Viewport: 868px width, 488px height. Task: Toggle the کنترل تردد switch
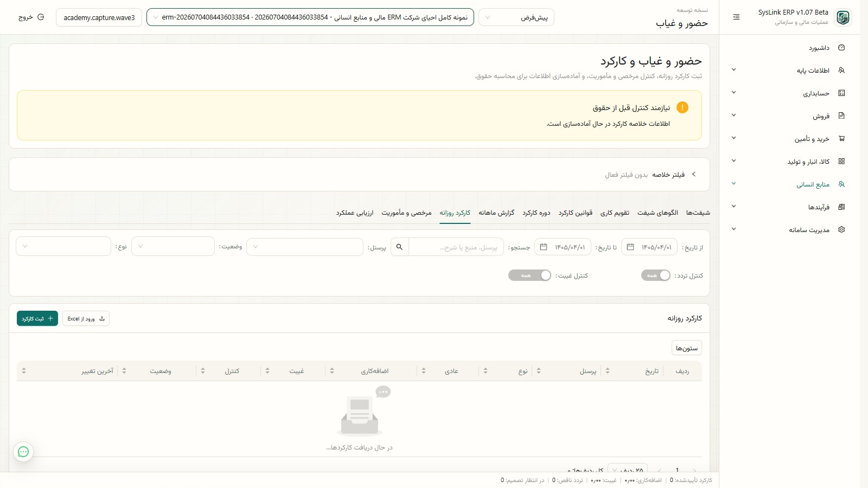656,275
